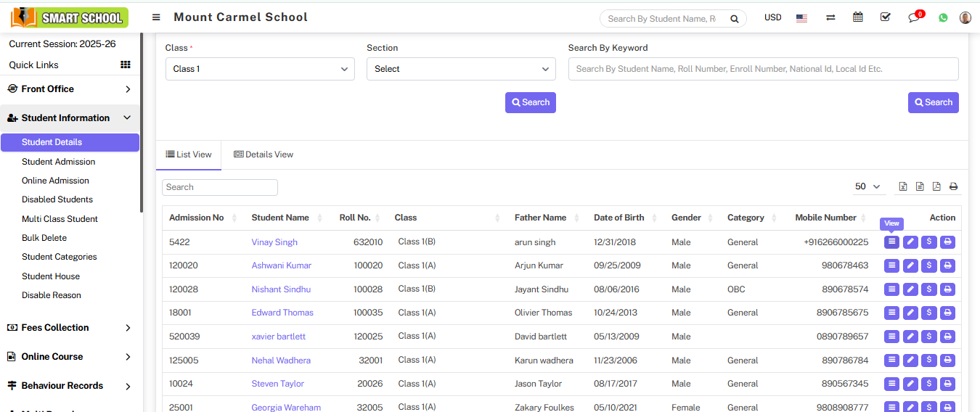Image resolution: width=980 pixels, height=412 pixels.
Task: Click the switch session arrows icon
Action: 830,17
